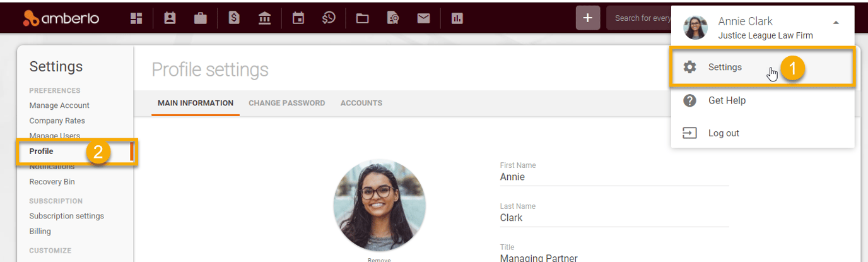This screenshot has height=262, width=868.
Task: Click the Settings sidebar heading
Action: pyautogui.click(x=56, y=67)
